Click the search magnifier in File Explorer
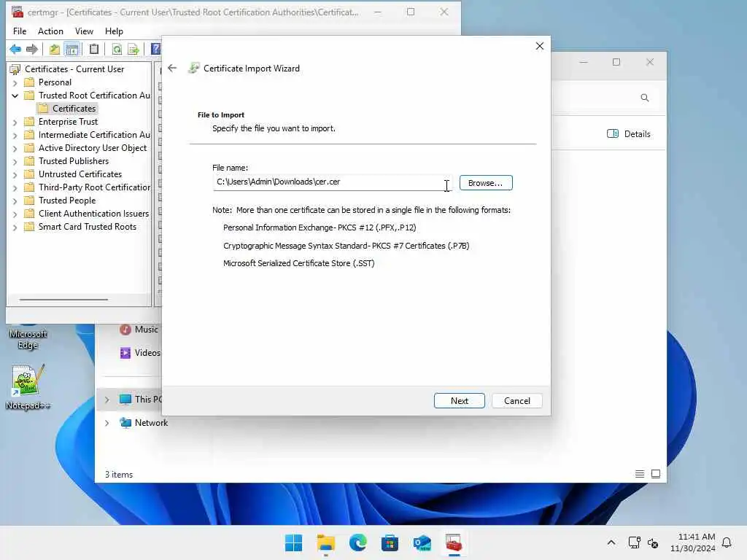 (x=645, y=98)
